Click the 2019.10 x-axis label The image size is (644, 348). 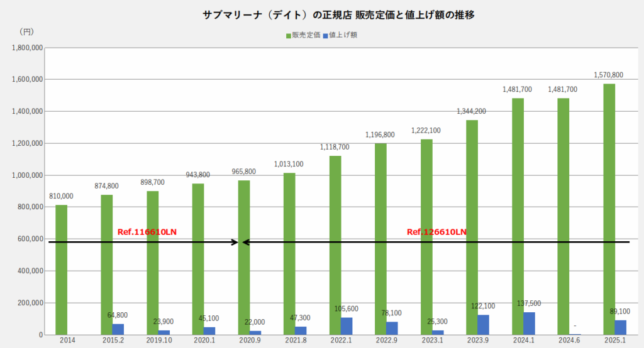tap(159, 340)
